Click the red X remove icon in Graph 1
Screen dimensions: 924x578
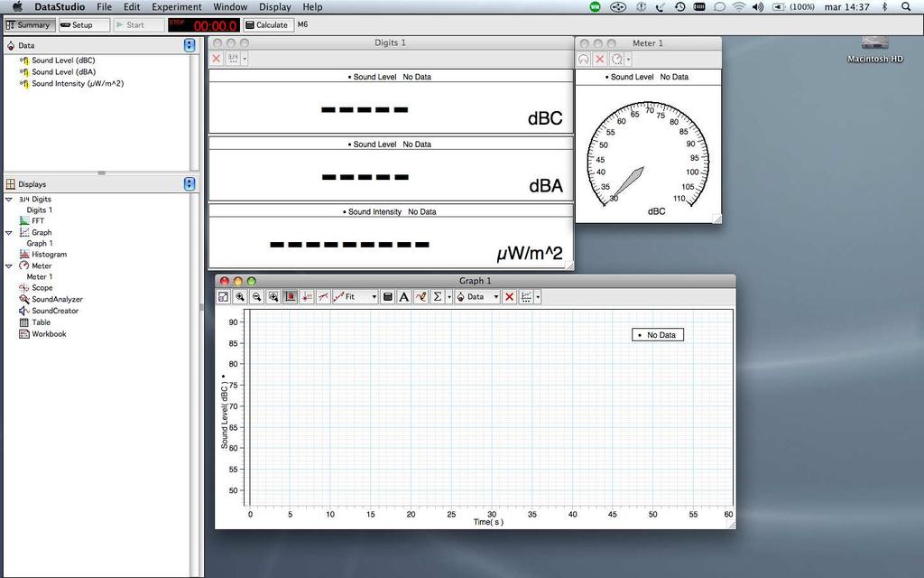coord(510,296)
